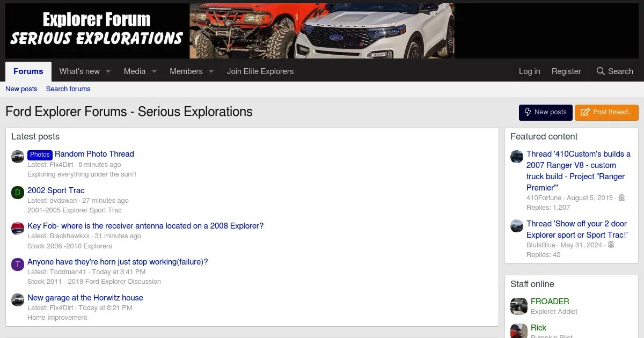Click BluIsBlue avatar in Featured content
The width and height of the screenshot is (644, 338).
517,226
